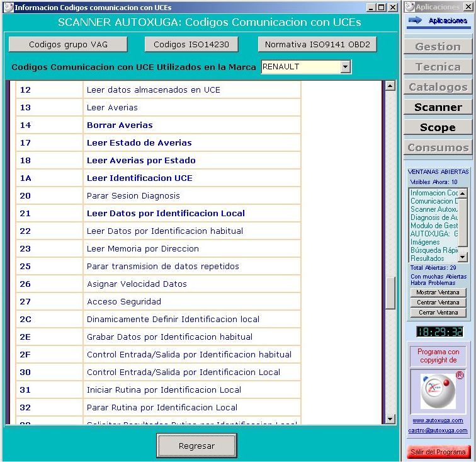Click the digital clock display
Image resolution: width=476 pixels, height=462 pixels.
click(x=439, y=332)
